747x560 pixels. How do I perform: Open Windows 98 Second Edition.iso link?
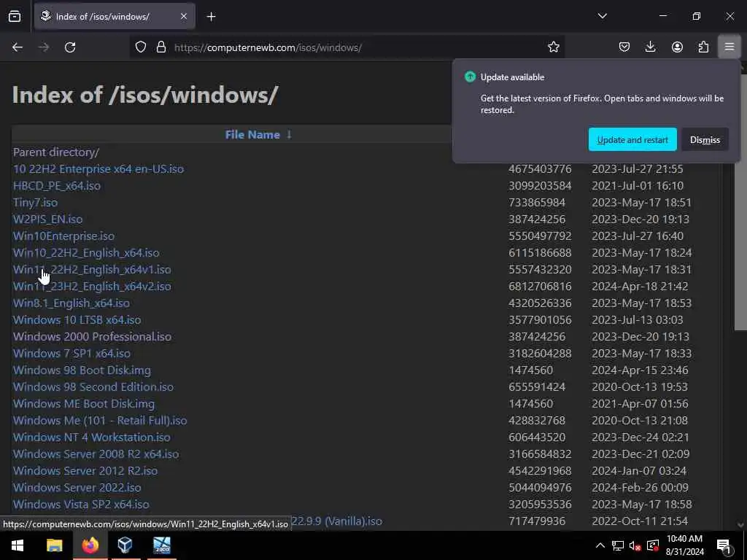coord(93,386)
